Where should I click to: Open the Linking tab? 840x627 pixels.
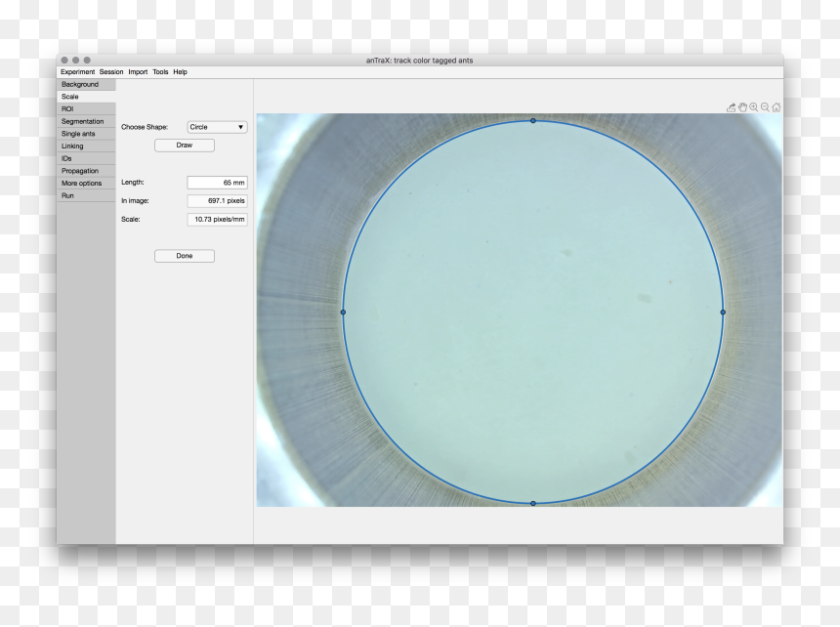[x=86, y=146]
